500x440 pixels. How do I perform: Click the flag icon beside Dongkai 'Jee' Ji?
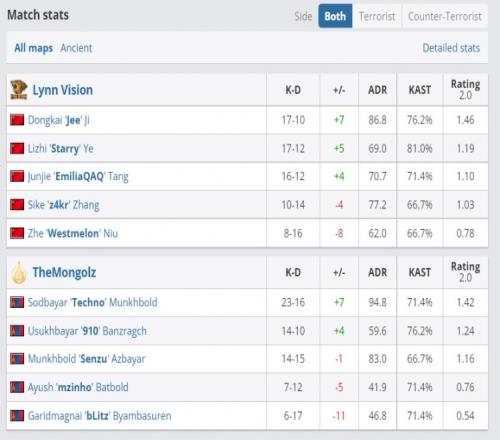[17, 120]
